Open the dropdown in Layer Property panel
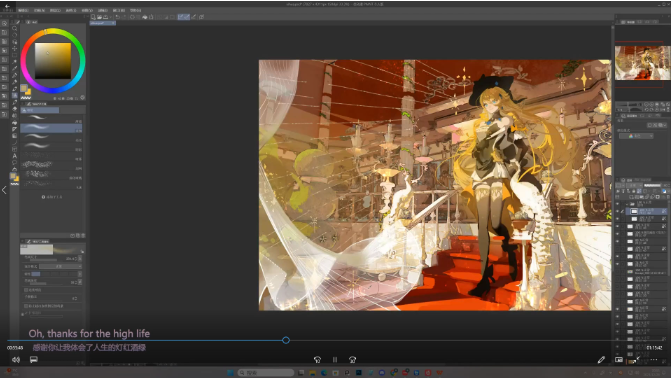Image resolution: width=672 pixels, height=378 pixels. pyautogui.click(x=636, y=136)
